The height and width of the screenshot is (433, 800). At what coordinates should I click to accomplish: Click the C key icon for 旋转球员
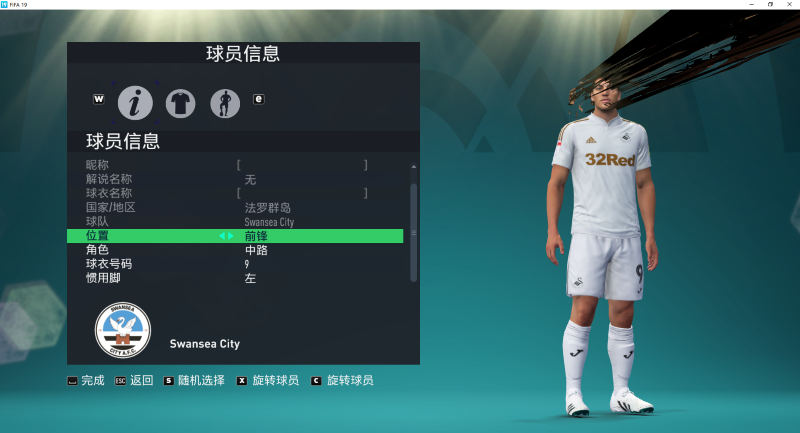point(316,381)
